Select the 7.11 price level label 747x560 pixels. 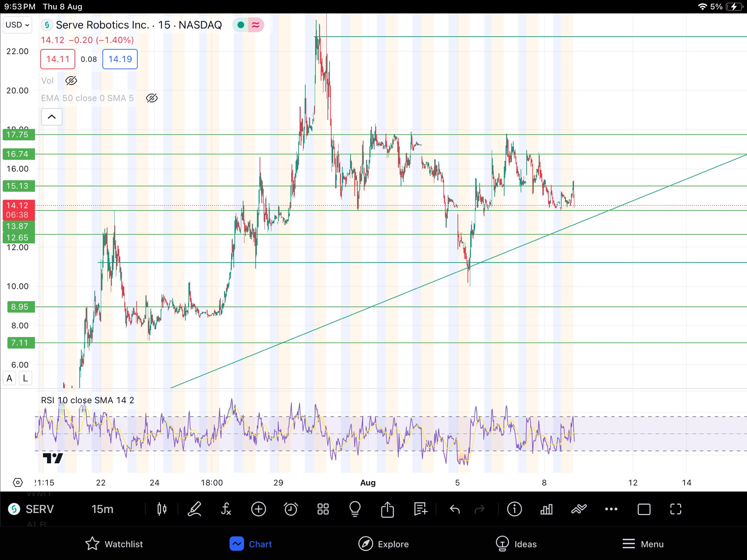(x=21, y=343)
